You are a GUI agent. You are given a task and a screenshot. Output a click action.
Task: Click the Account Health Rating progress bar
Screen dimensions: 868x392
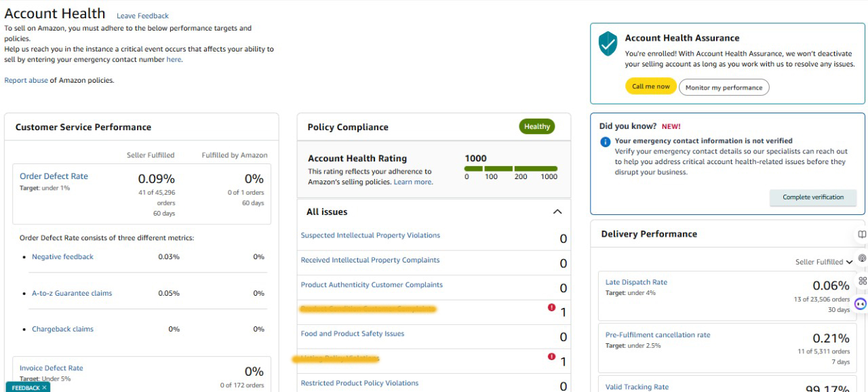(511, 168)
